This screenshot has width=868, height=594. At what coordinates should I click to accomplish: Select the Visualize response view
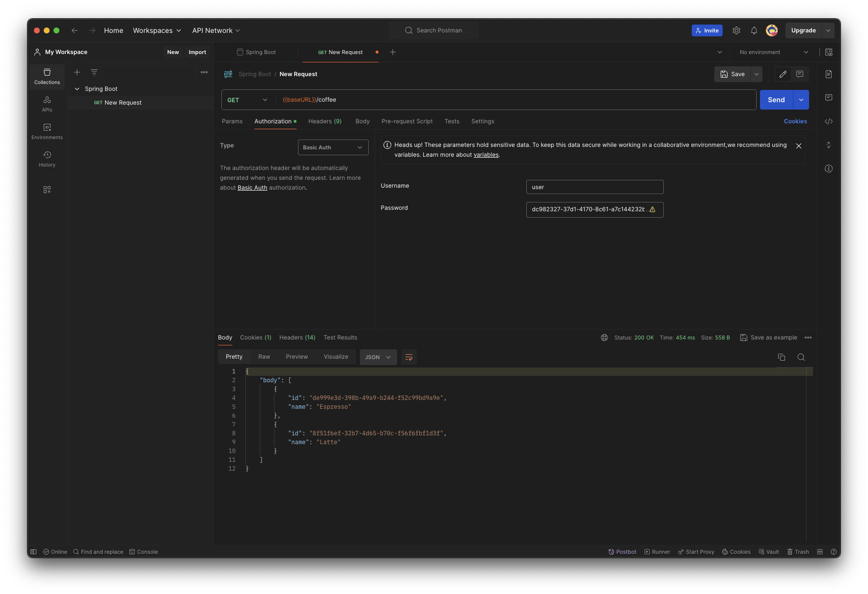coord(336,357)
